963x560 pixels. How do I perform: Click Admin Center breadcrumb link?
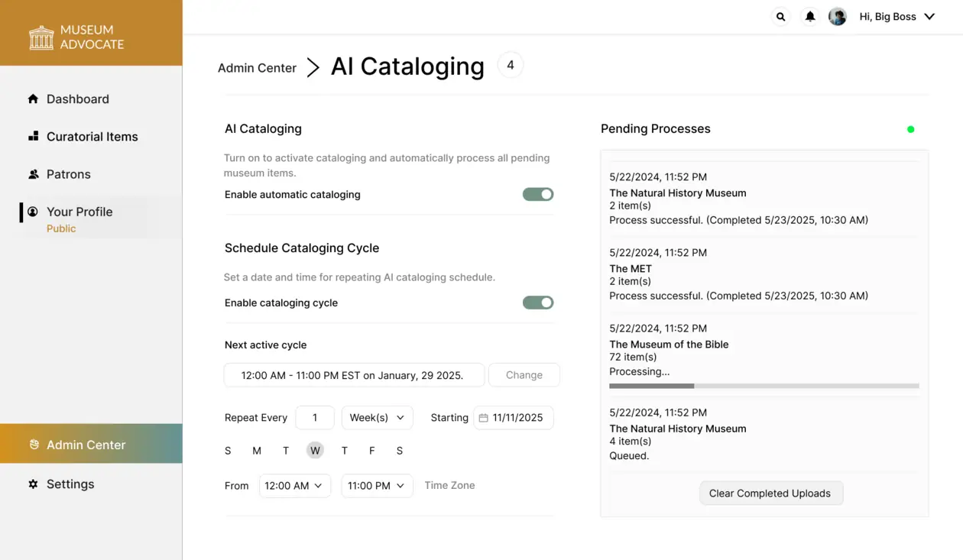(257, 68)
